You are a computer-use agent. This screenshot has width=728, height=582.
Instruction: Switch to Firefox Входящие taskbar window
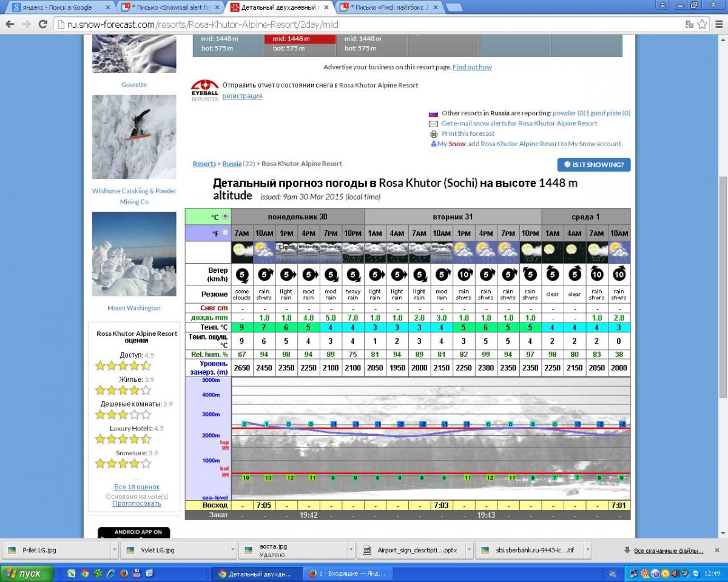click(349, 574)
